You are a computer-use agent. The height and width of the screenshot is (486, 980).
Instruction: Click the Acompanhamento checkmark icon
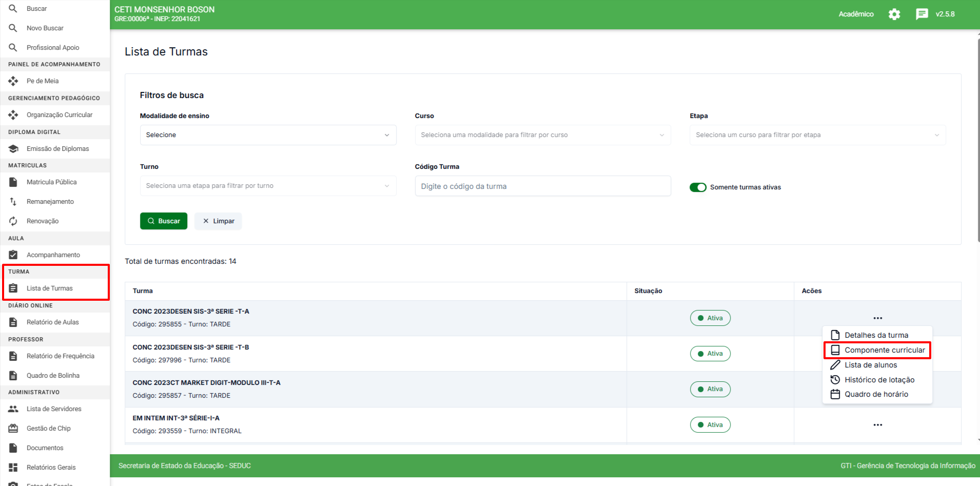13,255
